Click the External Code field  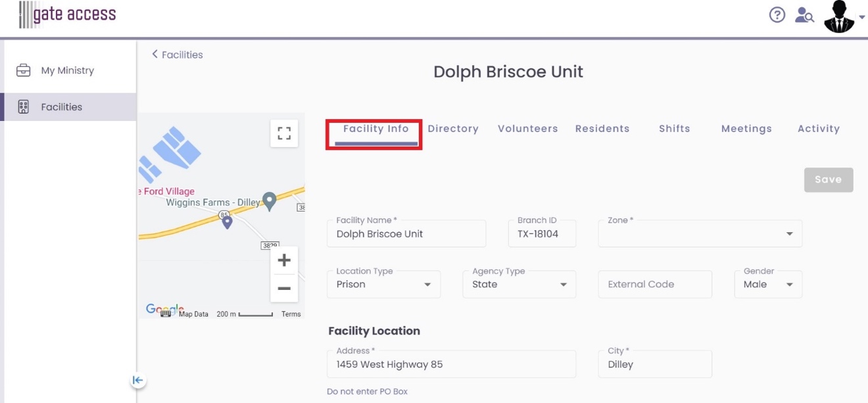tap(655, 285)
